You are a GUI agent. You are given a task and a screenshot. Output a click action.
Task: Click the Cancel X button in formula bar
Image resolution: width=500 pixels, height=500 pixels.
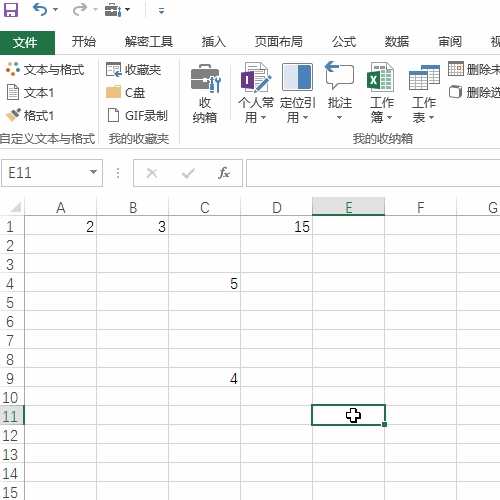pyautogui.click(x=152, y=173)
